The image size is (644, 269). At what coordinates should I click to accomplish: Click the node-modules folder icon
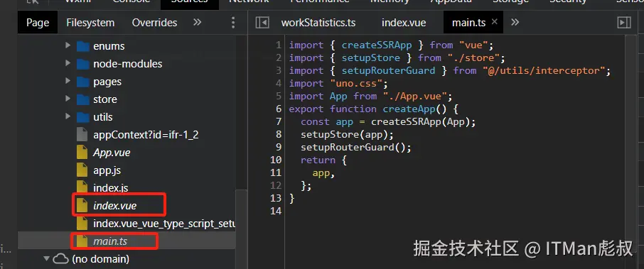point(83,64)
